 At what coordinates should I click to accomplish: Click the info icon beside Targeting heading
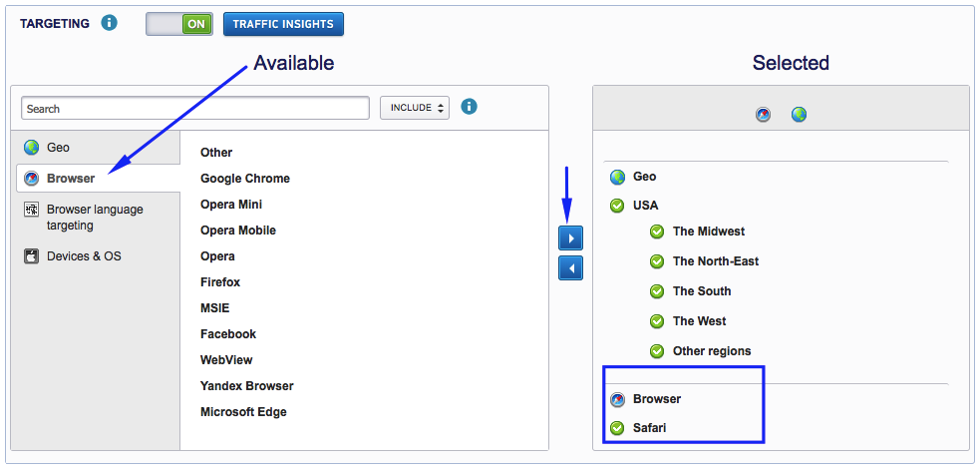coord(110,22)
